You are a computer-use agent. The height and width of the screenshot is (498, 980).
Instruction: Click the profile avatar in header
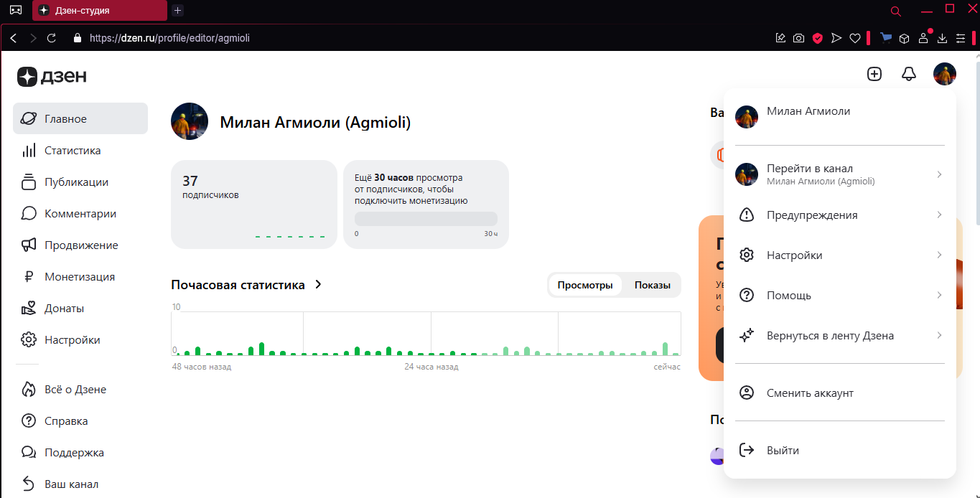[x=945, y=74]
